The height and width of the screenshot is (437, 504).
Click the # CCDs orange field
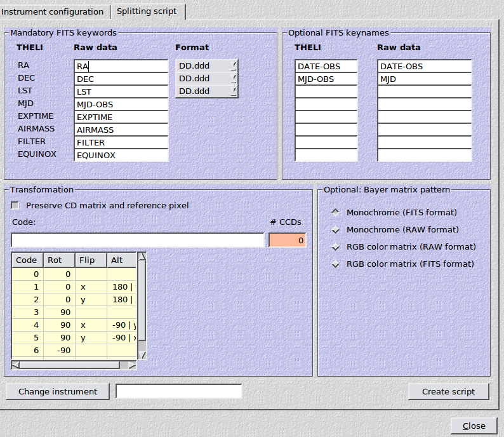(288, 240)
